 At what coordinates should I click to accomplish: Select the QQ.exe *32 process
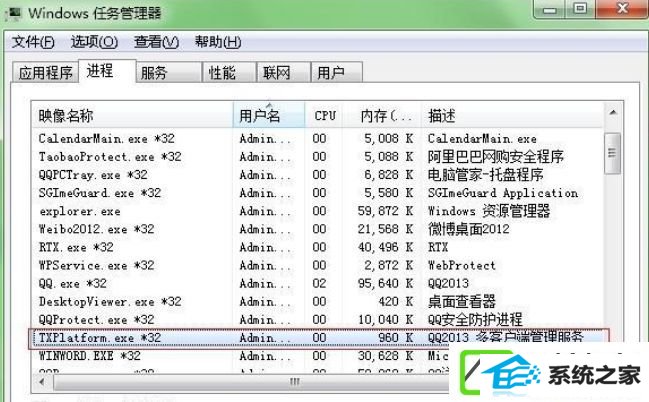tap(318, 284)
